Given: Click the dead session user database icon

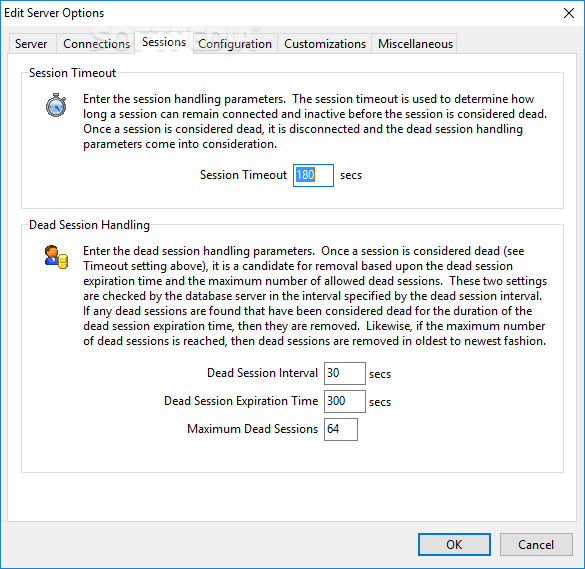Looking at the screenshot, I should pyautogui.click(x=56, y=257).
